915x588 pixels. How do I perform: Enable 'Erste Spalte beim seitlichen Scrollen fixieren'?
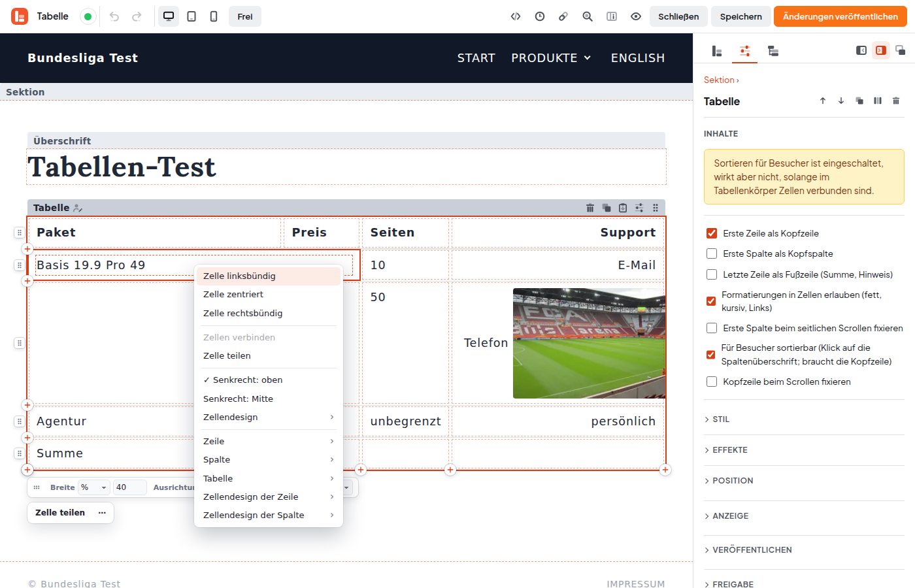[712, 328]
